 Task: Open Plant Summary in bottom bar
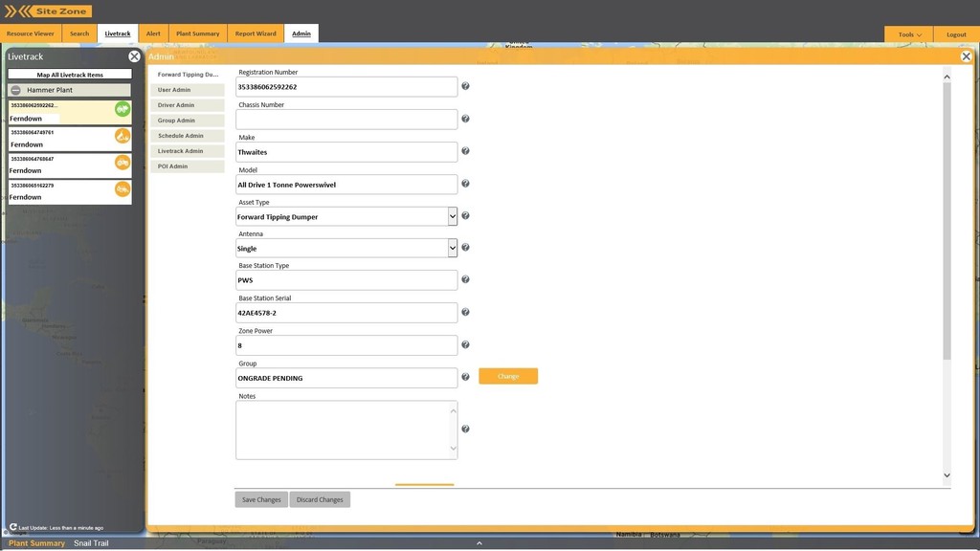coord(37,543)
